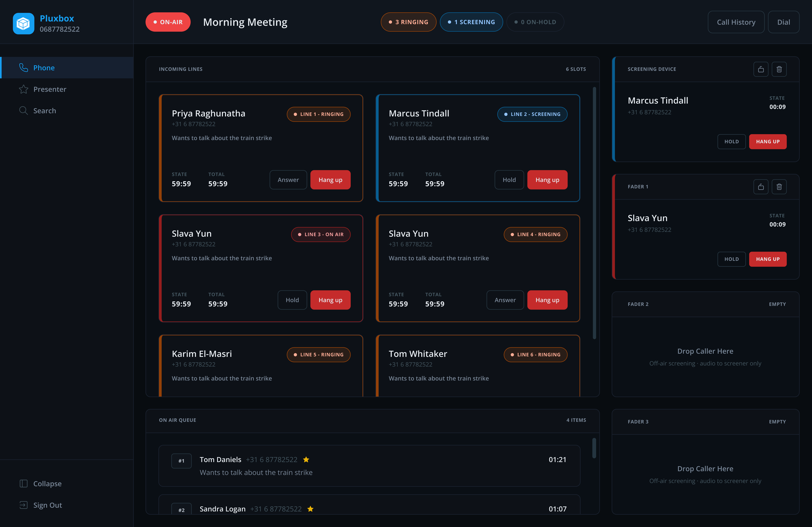Filter by 3 RINGING calls
Viewport: 812px width, 527px height.
pyautogui.click(x=408, y=22)
